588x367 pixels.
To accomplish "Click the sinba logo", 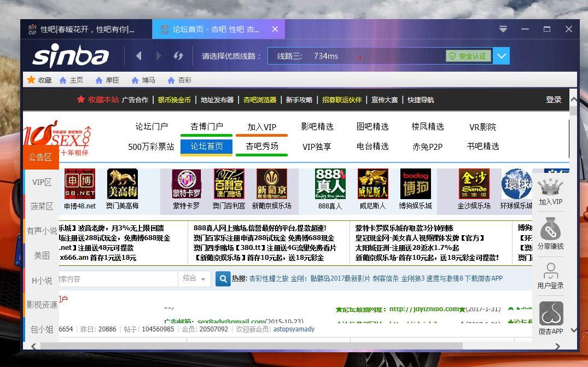I will 71,55.
